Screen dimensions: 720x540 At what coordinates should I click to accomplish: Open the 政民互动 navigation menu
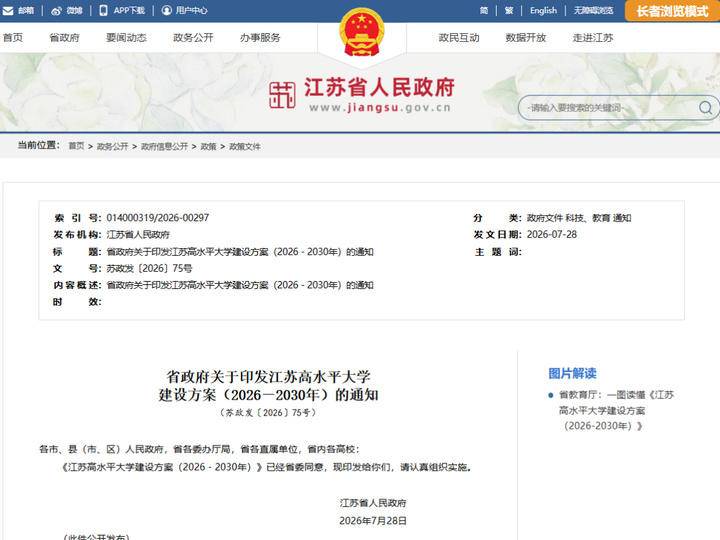click(x=459, y=38)
